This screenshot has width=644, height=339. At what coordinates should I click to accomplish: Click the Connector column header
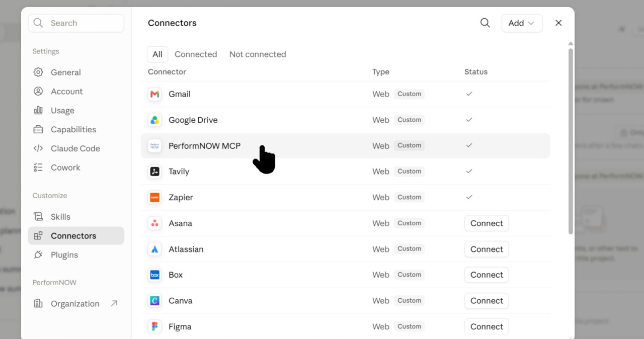tap(167, 72)
